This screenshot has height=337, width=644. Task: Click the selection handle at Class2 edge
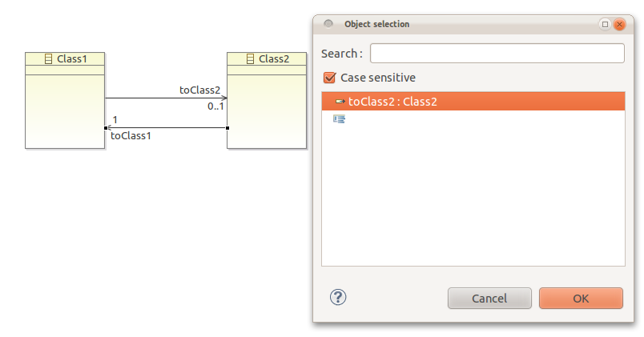click(x=227, y=128)
